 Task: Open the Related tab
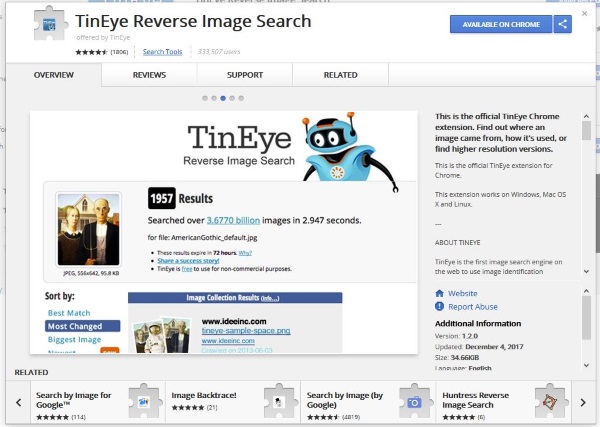(341, 75)
